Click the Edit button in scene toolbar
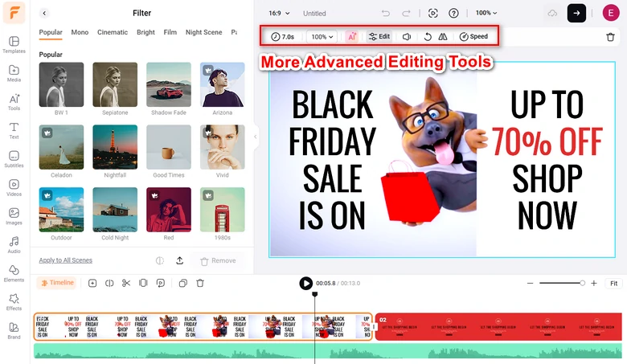The height and width of the screenshot is (364, 627). click(x=379, y=36)
